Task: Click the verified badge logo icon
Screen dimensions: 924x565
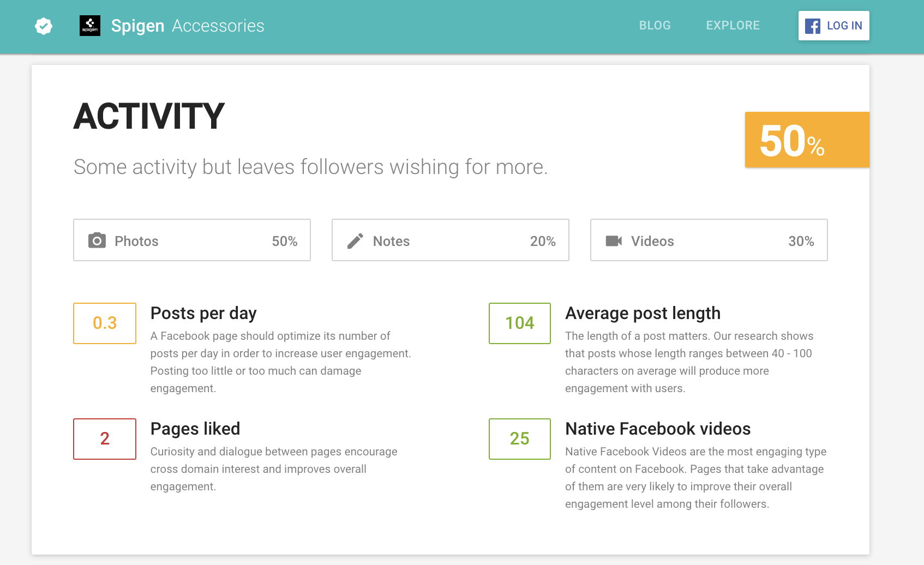Action: pos(44,26)
